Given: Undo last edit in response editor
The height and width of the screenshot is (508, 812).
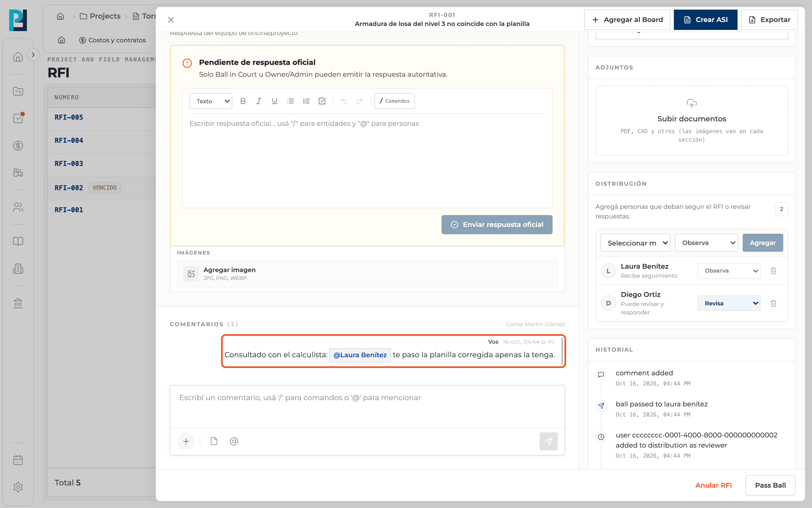Looking at the screenshot, I should pyautogui.click(x=344, y=101).
